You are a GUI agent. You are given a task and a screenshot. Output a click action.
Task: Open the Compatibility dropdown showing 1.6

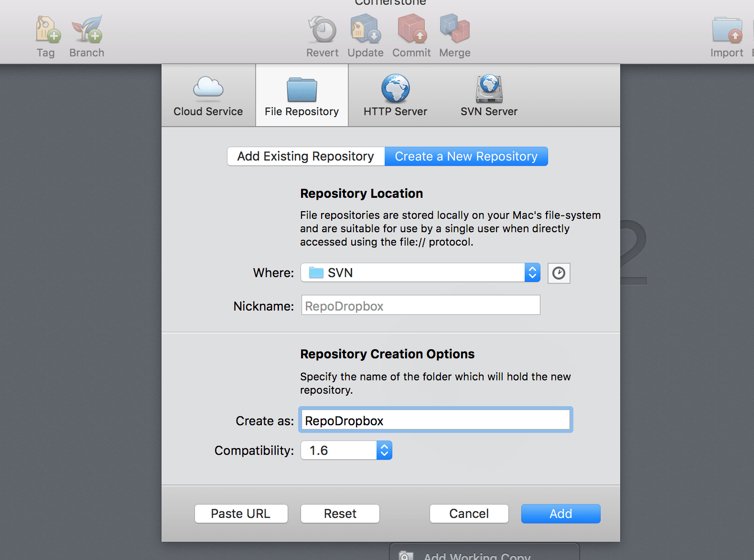346,450
